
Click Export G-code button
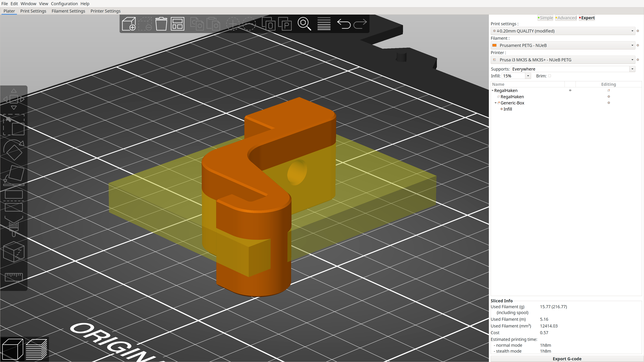coord(567,359)
